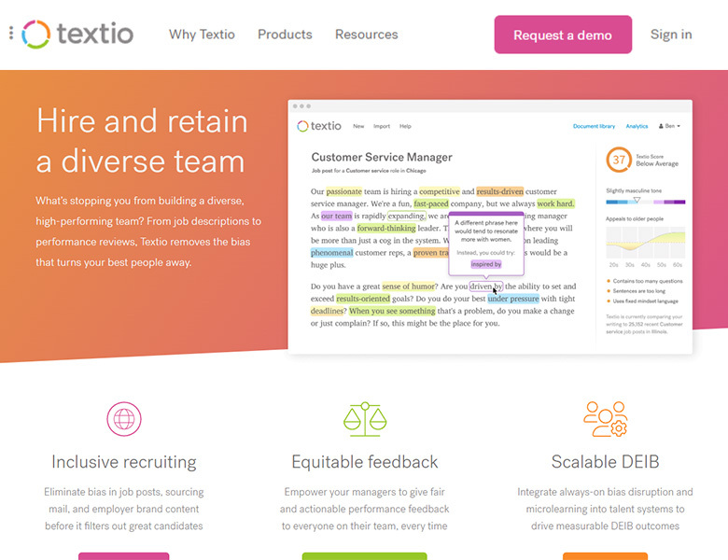Viewport: 728px width, 560px height.
Task: Click the orange button under Scalable DEIB
Action: [605, 556]
